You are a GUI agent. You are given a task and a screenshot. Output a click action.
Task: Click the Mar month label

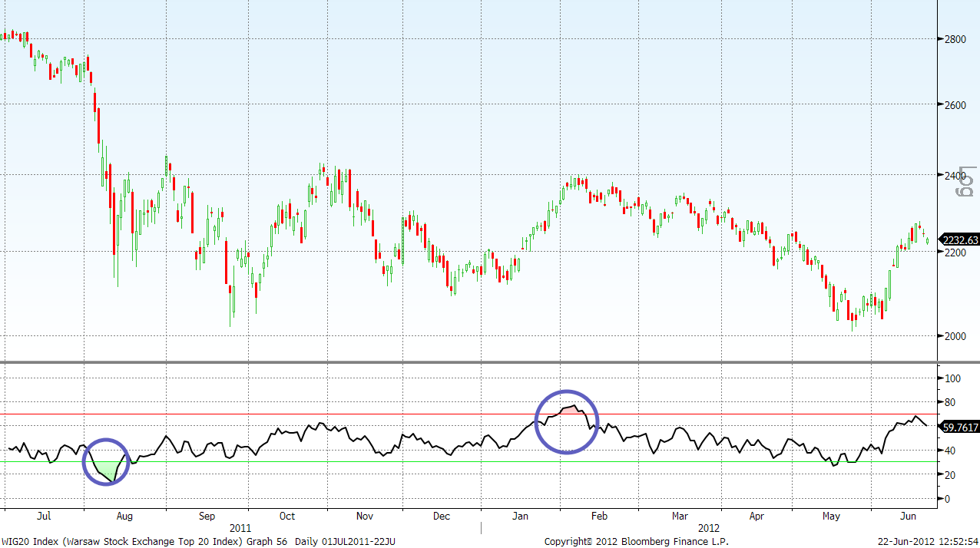[680, 516]
